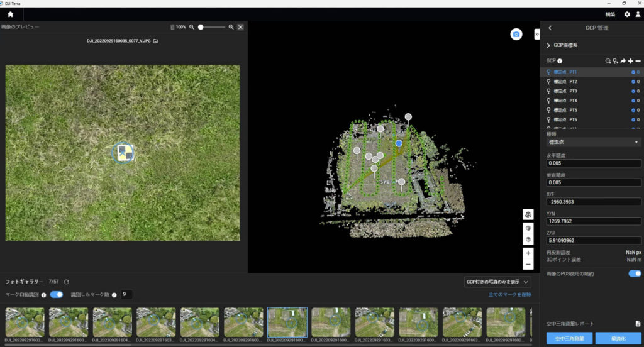Screen dimensions: 644x347
Task: Toggle 画像のPOS使用の制約 switch
Action: pyautogui.click(x=635, y=273)
